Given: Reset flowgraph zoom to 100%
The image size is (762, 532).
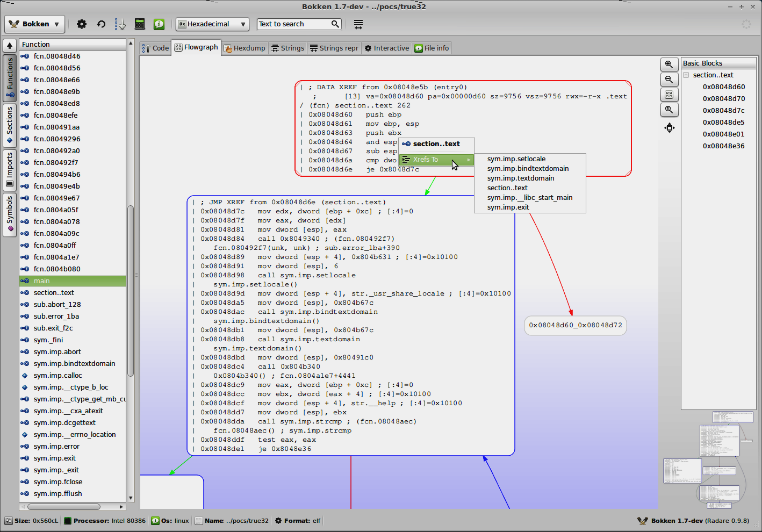Looking at the screenshot, I should [669, 110].
